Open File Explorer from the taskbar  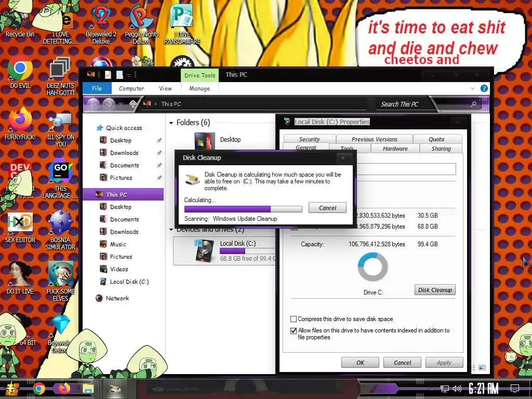click(88, 389)
